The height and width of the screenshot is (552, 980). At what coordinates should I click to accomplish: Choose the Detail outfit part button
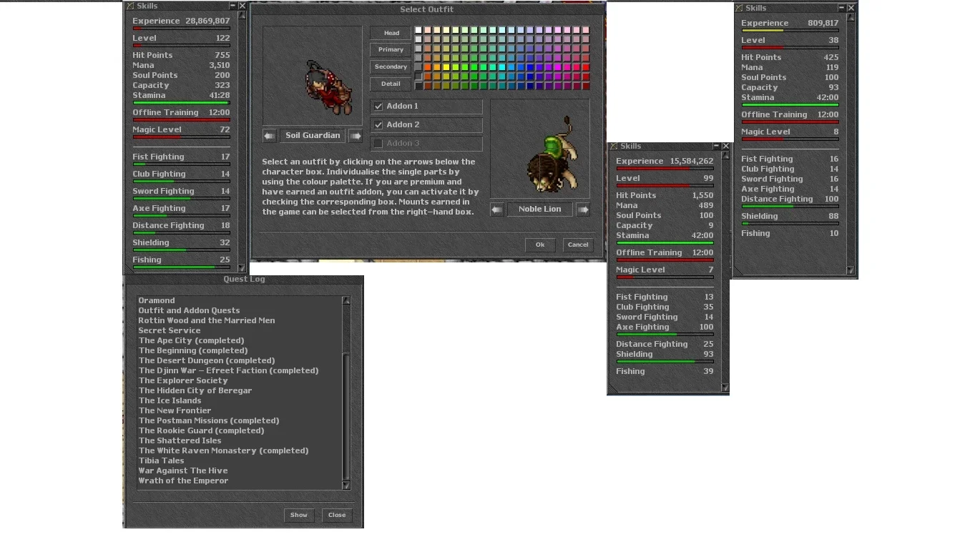coord(391,84)
